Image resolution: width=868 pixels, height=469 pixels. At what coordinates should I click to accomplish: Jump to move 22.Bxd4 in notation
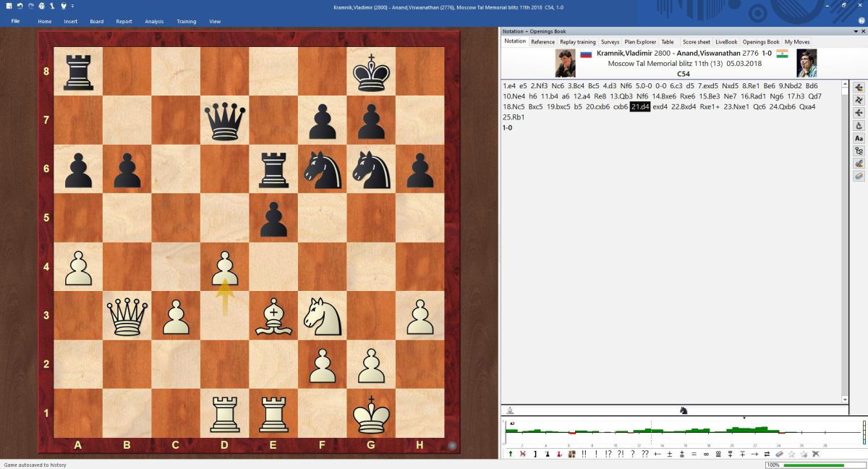684,106
